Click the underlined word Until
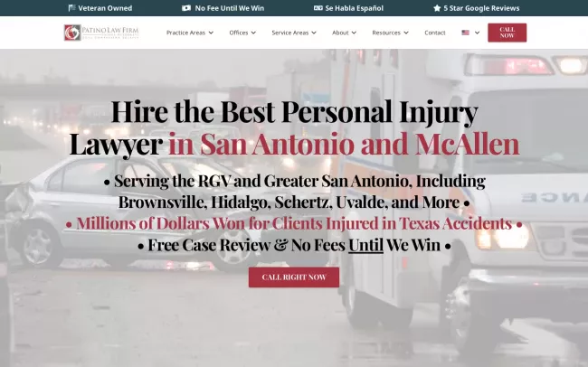The height and width of the screenshot is (367, 588). pos(365,245)
